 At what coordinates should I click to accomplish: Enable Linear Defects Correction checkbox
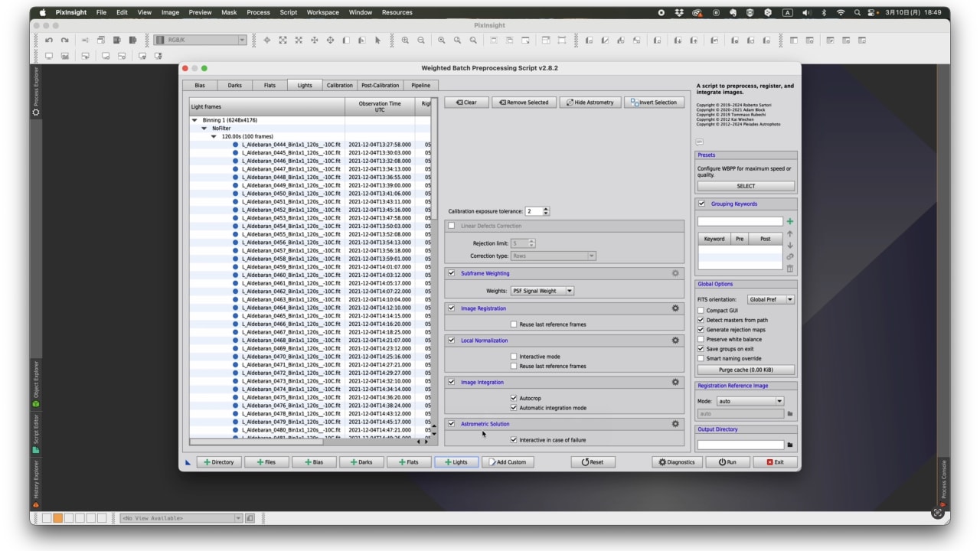point(452,226)
